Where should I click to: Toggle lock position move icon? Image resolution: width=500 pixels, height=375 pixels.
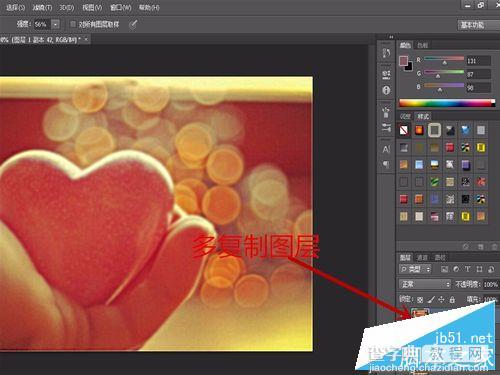point(441,299)
